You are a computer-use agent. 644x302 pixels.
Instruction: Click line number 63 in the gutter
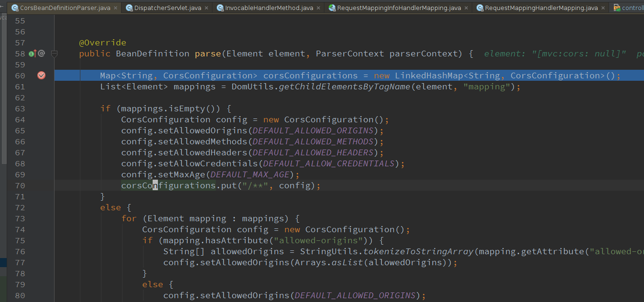pyautogui.click(x=20, y=109)
